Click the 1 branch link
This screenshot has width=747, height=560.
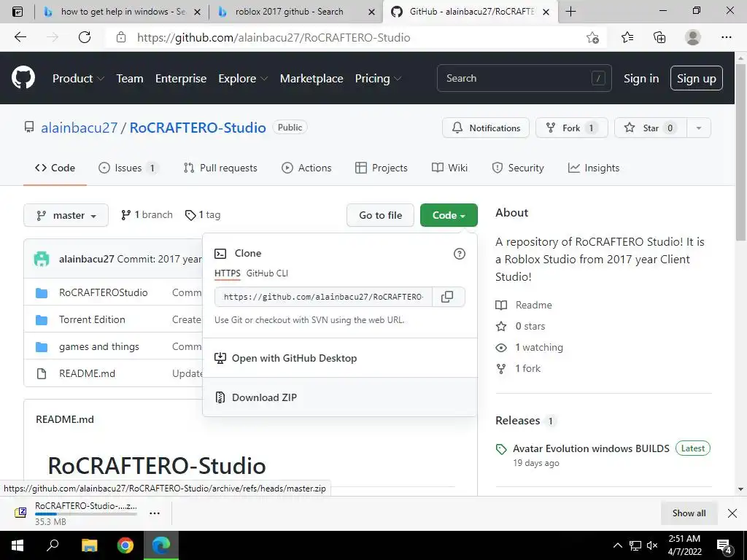coord(147,215)
